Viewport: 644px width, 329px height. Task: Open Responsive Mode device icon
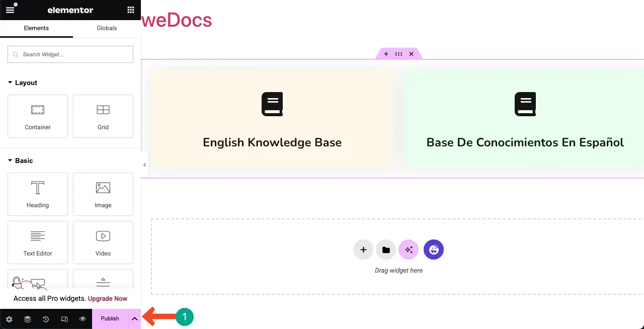click(x=64, y=319)
